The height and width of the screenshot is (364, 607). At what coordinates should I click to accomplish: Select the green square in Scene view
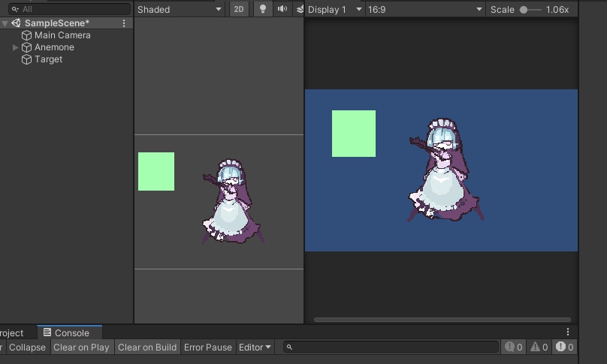click(x=156, y=171)
